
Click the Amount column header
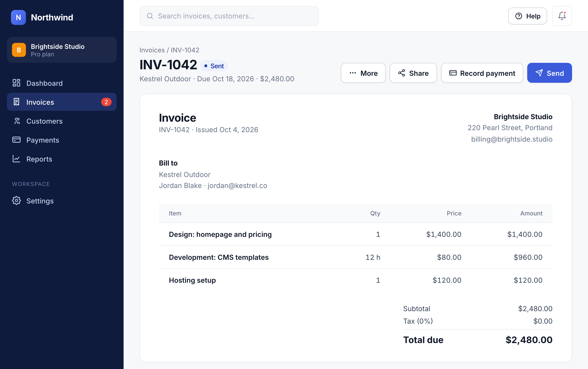(531, 213)
